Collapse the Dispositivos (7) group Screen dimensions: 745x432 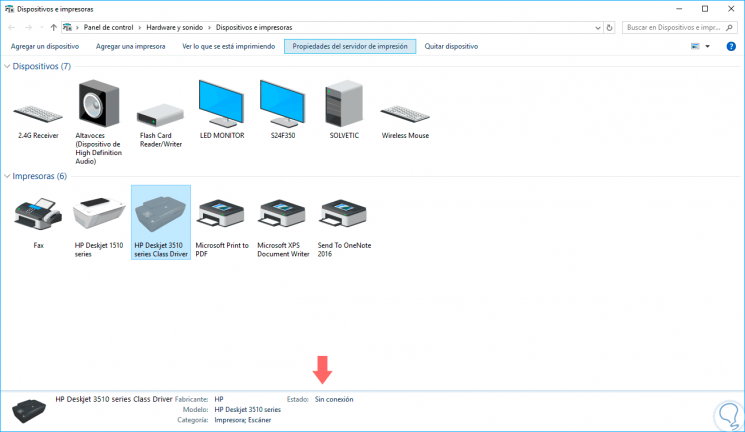coord(7,66)
